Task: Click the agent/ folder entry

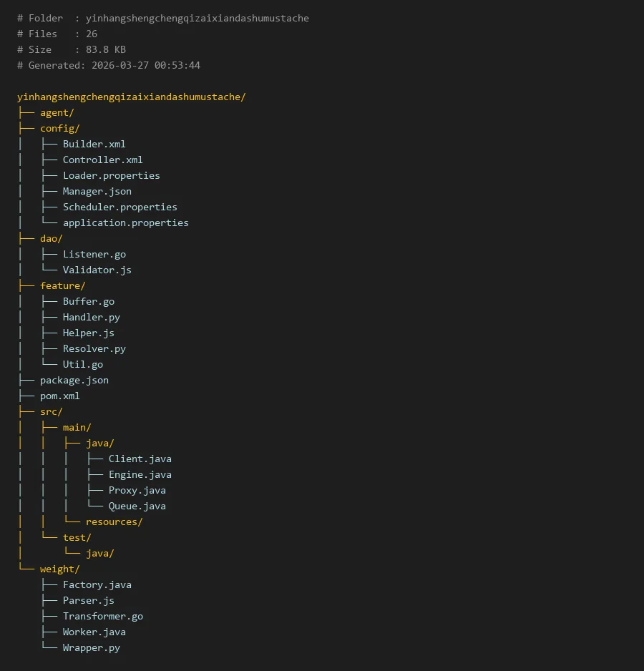Action: point(57,112)
